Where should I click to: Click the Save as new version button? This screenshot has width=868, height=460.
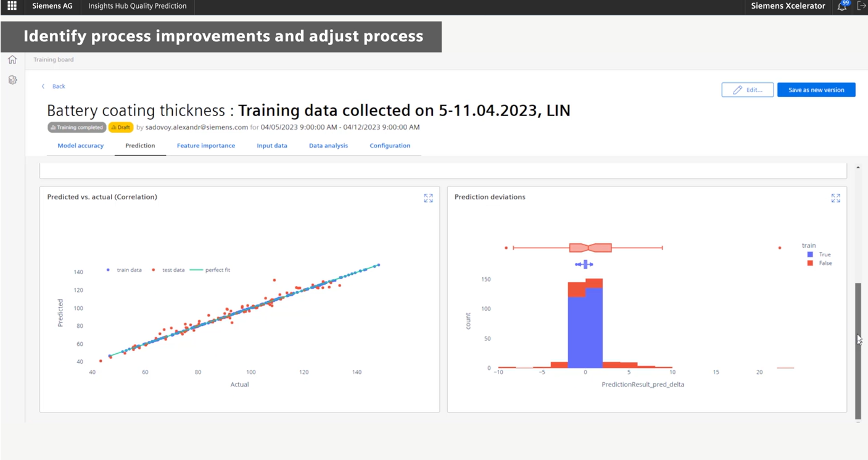tap(816, 90)
